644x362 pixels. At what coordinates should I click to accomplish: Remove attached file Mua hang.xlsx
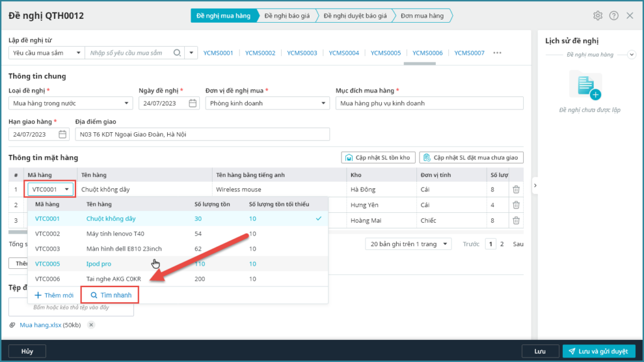point(91,325)
